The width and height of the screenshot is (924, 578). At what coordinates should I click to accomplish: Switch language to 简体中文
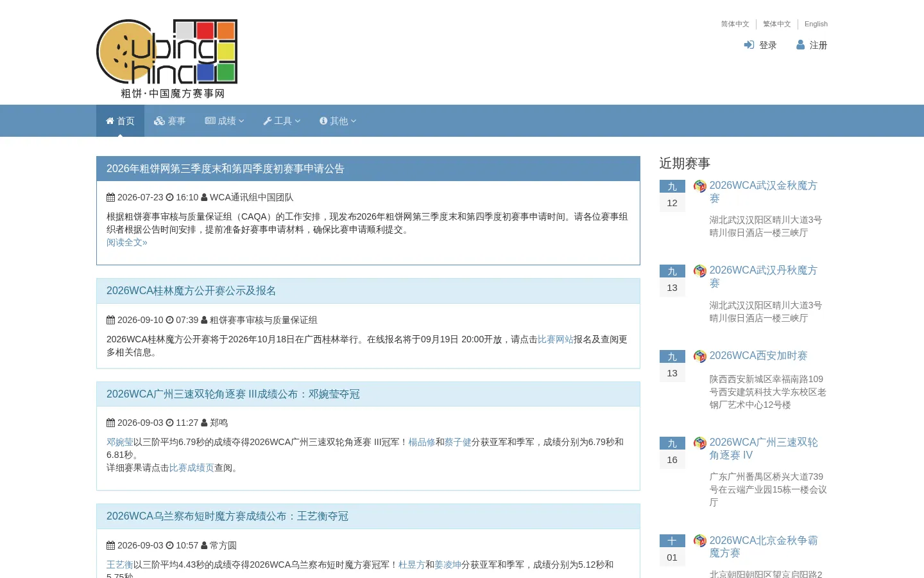735,24
